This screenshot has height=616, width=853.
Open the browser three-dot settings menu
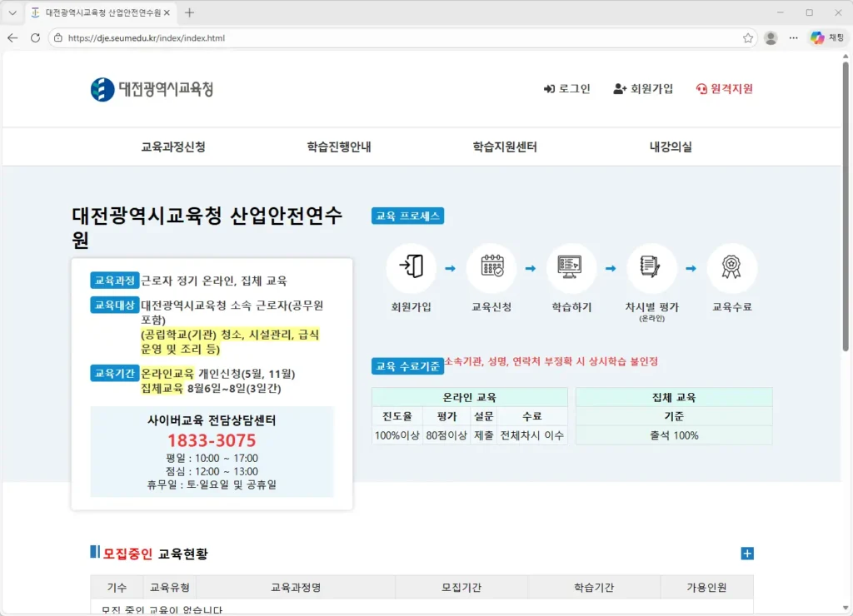tap(793, 37)
